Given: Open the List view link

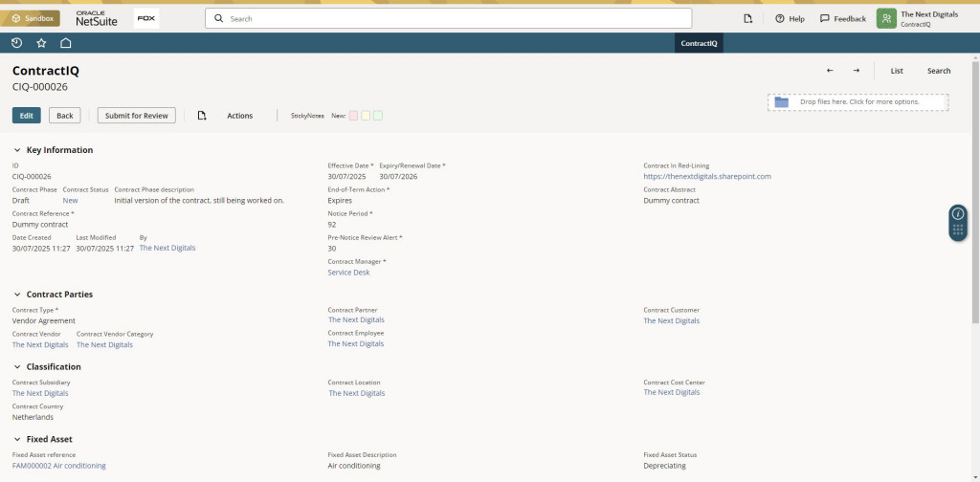Looking at the screenshot, I should point(897,71).
